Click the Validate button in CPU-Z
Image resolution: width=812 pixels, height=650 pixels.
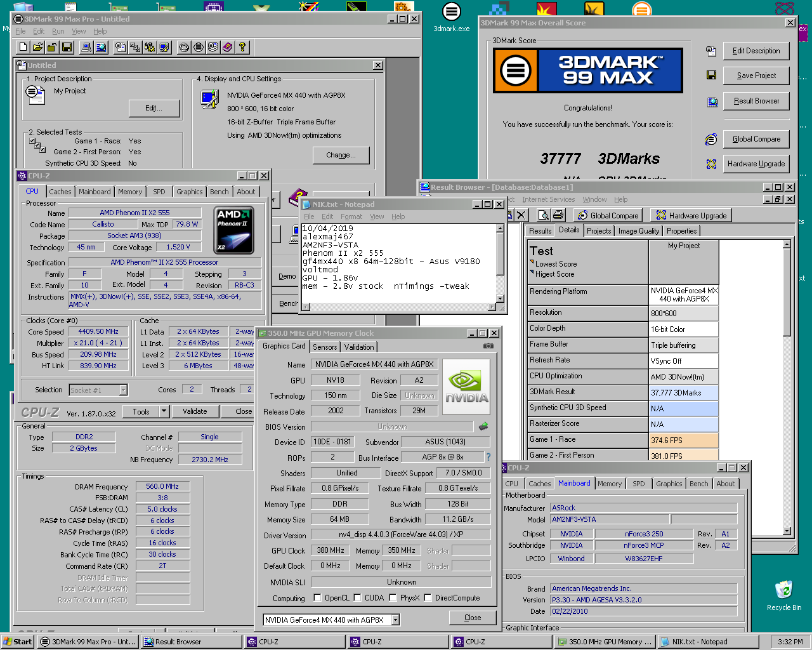[x=195, y=411]
